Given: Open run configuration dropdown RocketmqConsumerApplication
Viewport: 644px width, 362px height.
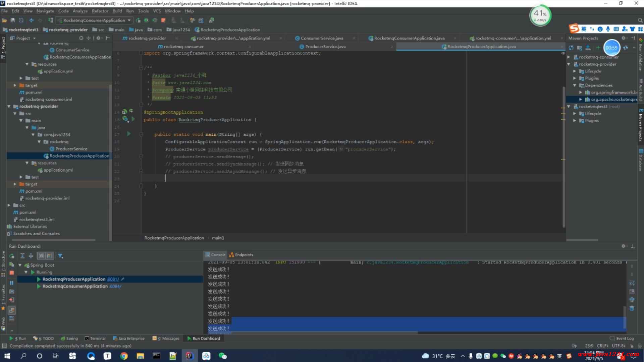Looking at the screenshot, I should [94, 20].
